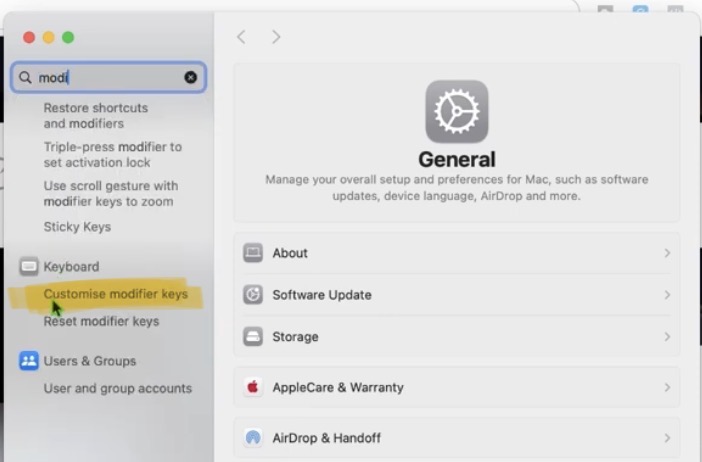Click the Storage disk icon
The height and width of the screenshot is (462, 702).
click(253, 336)
